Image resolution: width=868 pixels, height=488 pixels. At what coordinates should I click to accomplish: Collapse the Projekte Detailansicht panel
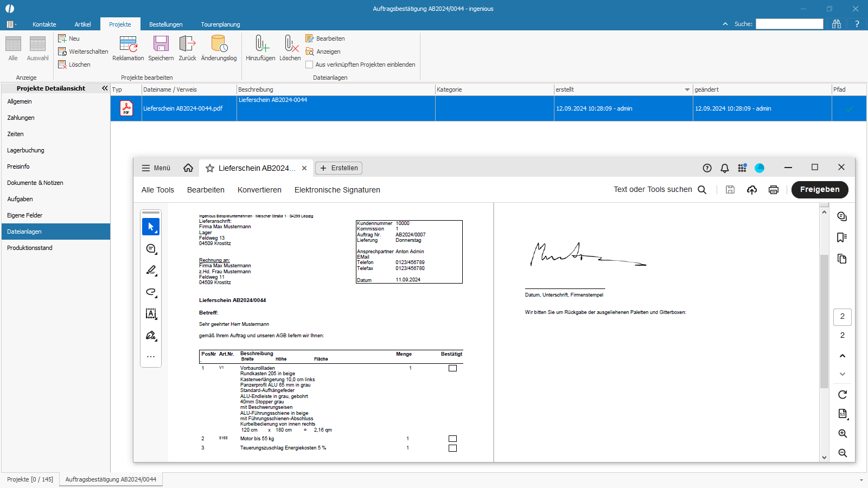click(x=105, y=88)
